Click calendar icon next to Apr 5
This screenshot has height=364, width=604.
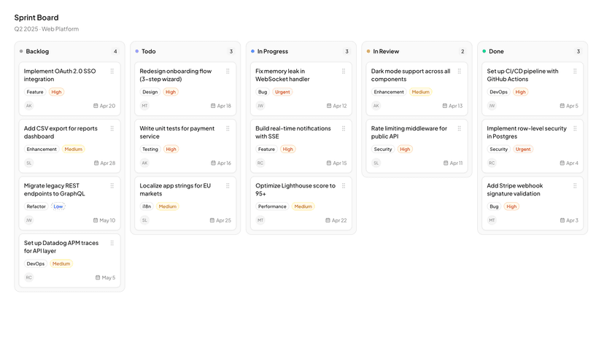pyautogui.click(x=562, y=106)
